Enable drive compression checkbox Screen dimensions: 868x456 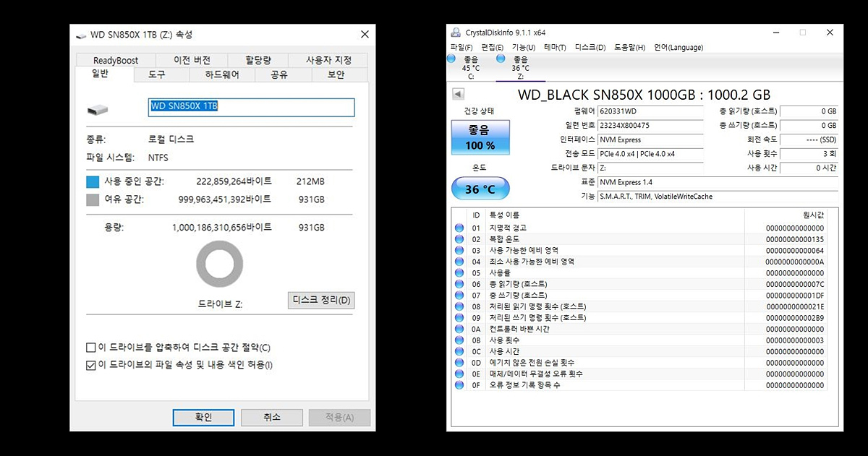pyautogui.click(x=90, y=348)
